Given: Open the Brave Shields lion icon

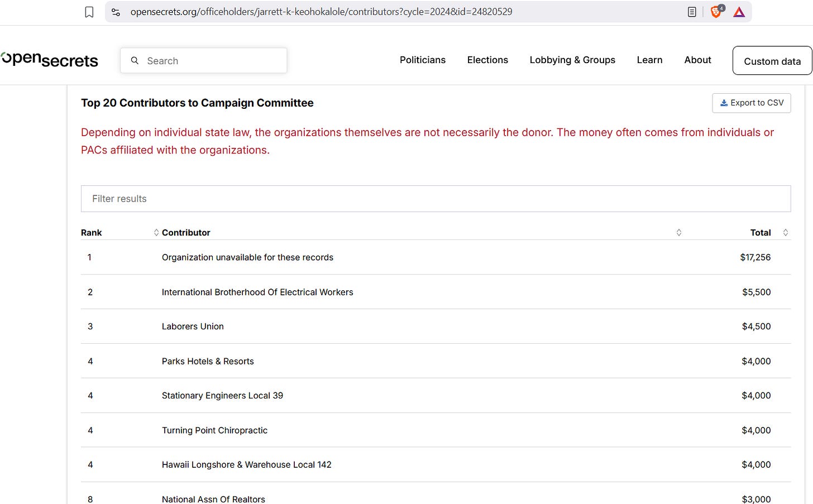Looking at the screenshot, I should tap(716, 11).
